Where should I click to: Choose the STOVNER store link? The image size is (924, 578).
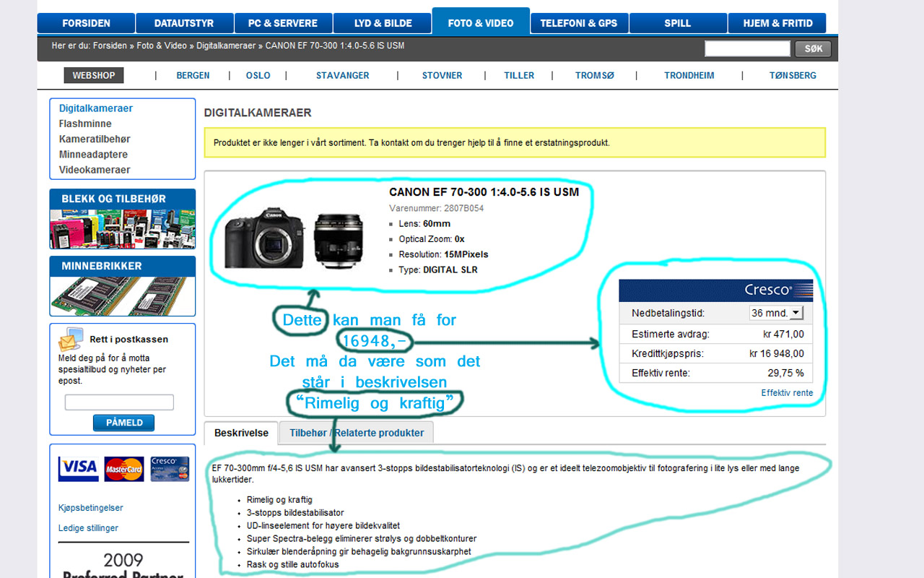[442, 75]
